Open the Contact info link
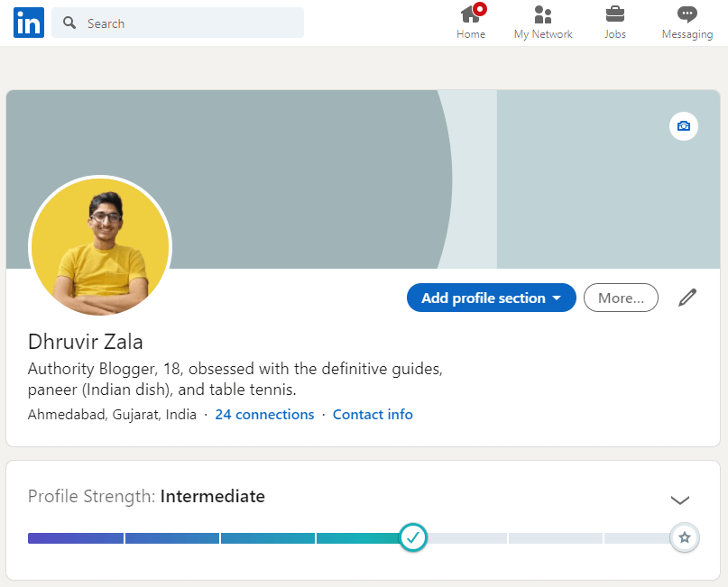728x587 pixels. coord(373,415)
